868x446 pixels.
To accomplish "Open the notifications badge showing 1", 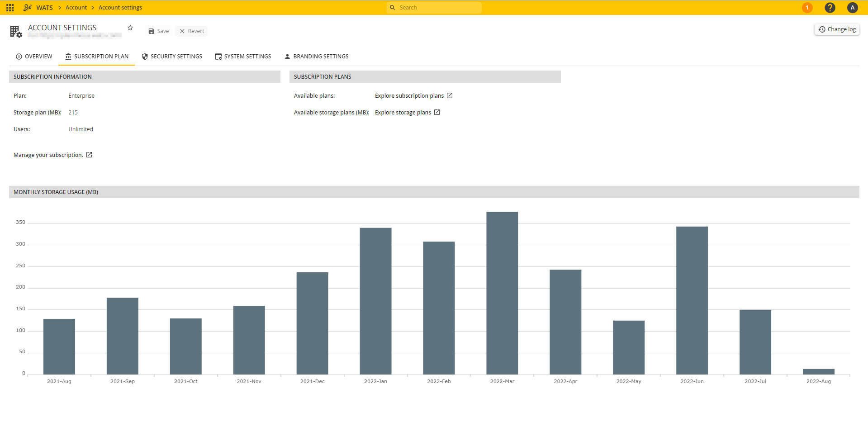I will coord(807,8).
